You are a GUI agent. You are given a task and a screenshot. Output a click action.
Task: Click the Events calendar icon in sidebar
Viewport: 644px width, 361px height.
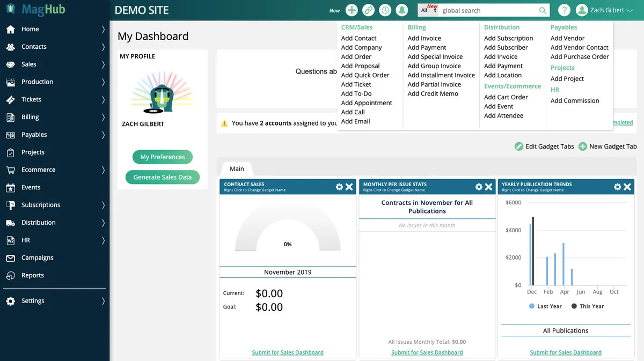tap(10, 187)
